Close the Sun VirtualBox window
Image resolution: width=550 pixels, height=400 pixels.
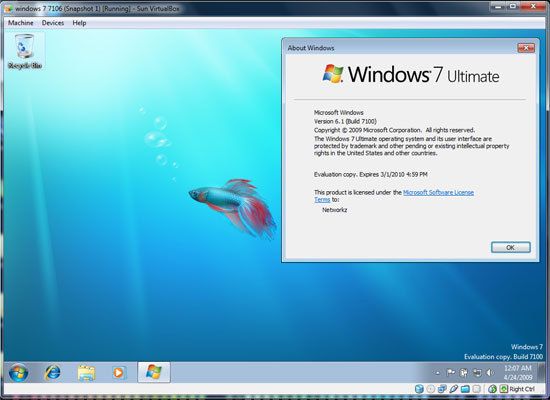[533, 6]
